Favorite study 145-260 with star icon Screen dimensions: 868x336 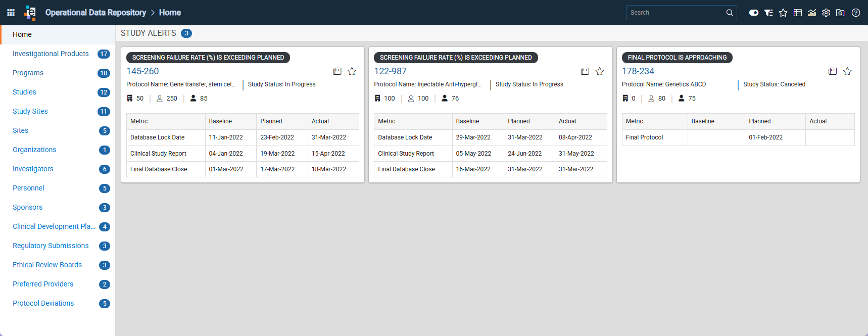pyautogui.click(x=352, y=71)
